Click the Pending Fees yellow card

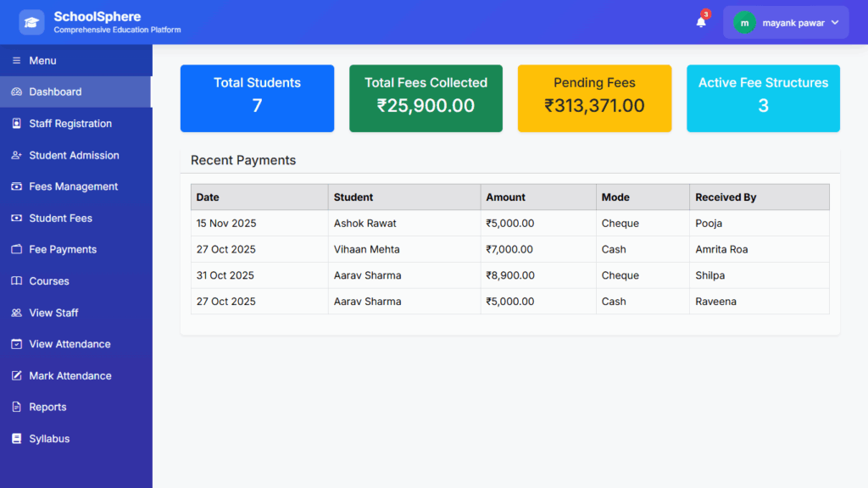click(x=594, y=98)
